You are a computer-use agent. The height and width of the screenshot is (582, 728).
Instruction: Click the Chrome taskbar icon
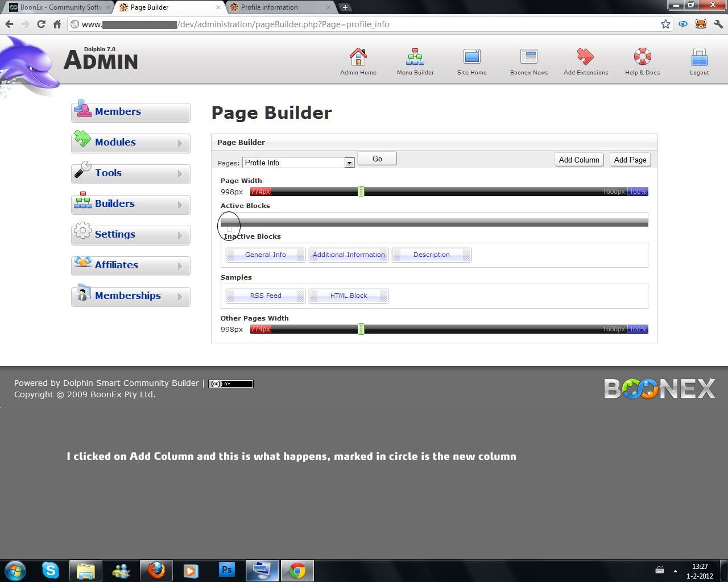pyautogui.click(x=297, y=570)
